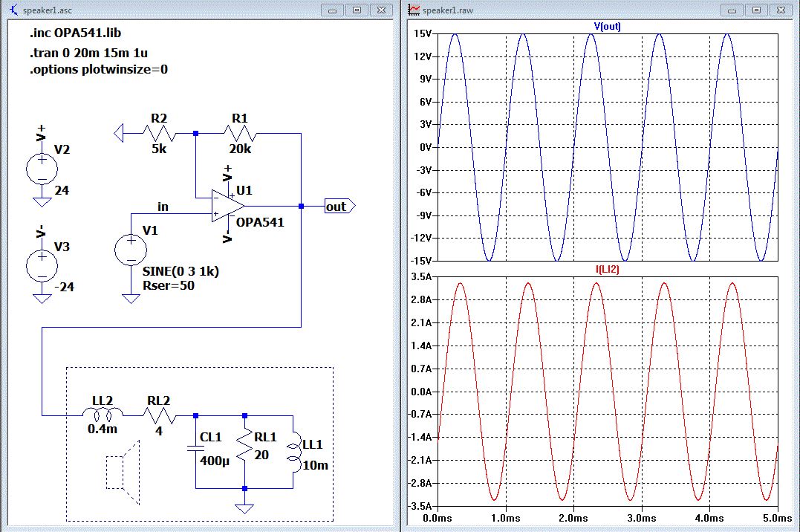The image size is (800, 532).
Task: Select the V1 sine voltage source symbol
Action: coord(131,249)
